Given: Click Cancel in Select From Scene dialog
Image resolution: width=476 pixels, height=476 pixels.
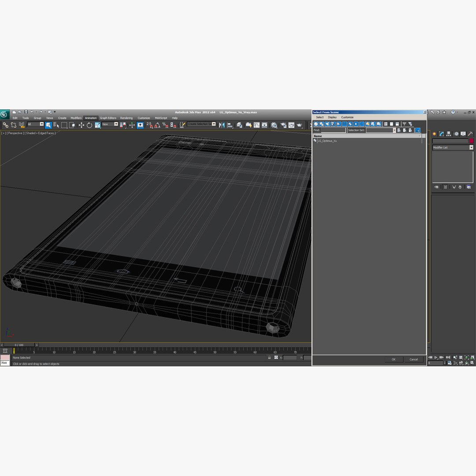Looking at the screenshot, I should 414,360.
